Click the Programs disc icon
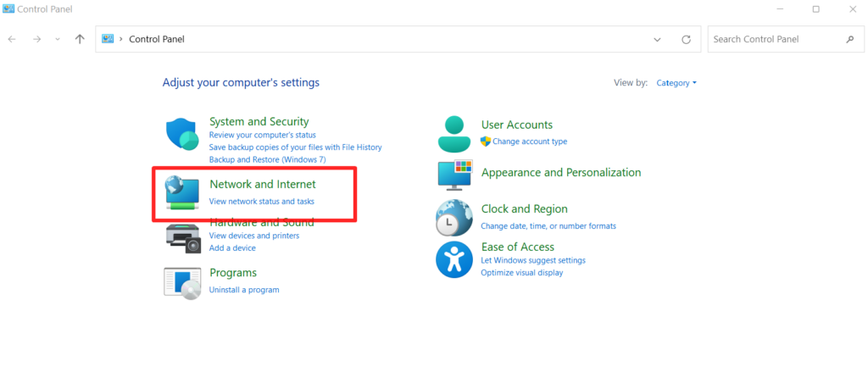Screen dimensions: 868x389 tap(182, 283)
